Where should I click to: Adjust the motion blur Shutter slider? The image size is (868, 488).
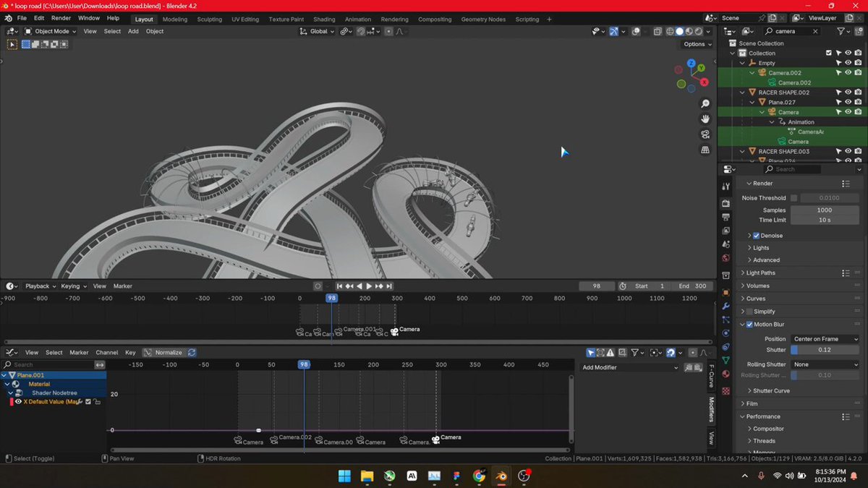coord(825,350)
